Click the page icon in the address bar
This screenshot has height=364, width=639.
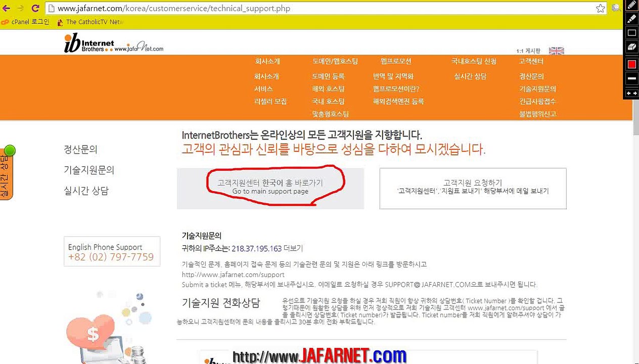[52, 9]
